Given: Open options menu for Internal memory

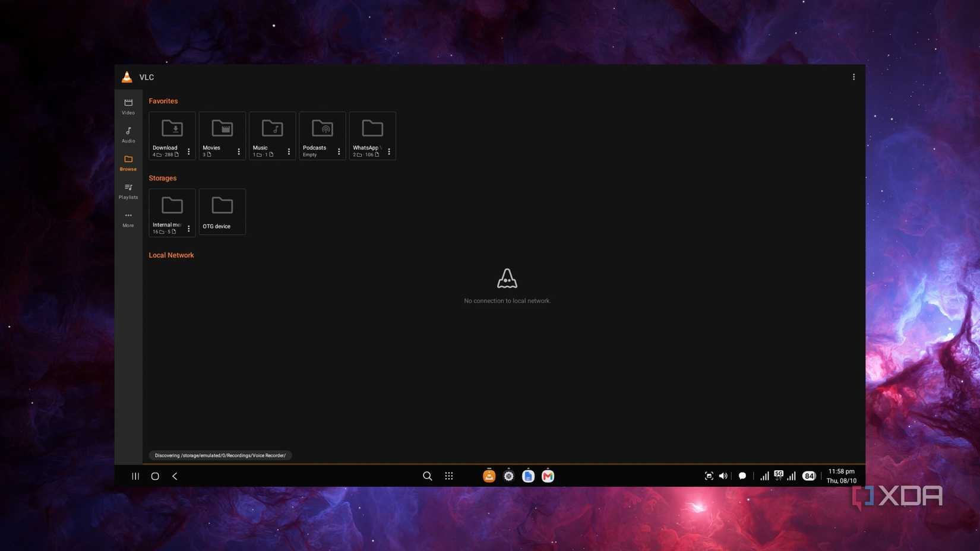Looking at the screenshot, I should tap(189, 229).
